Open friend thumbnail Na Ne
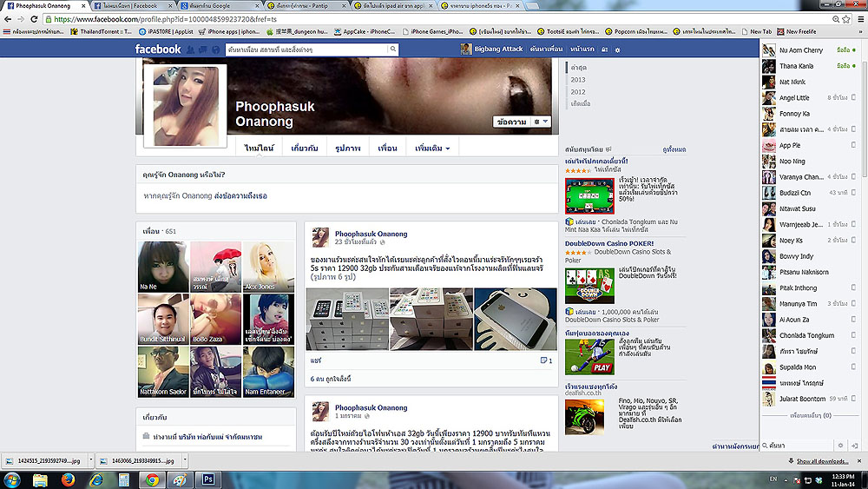This screenshot has height=489, width=868. tap(163, 267)
